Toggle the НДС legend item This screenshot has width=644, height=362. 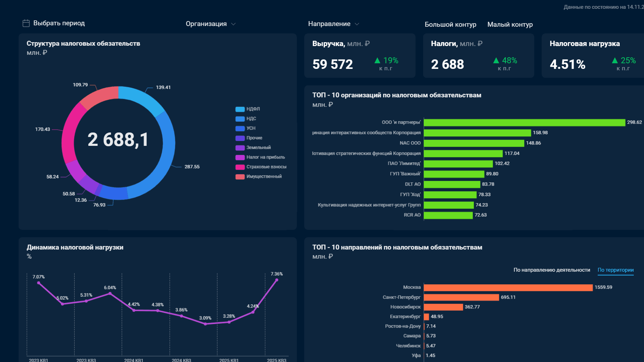[246, 119]
